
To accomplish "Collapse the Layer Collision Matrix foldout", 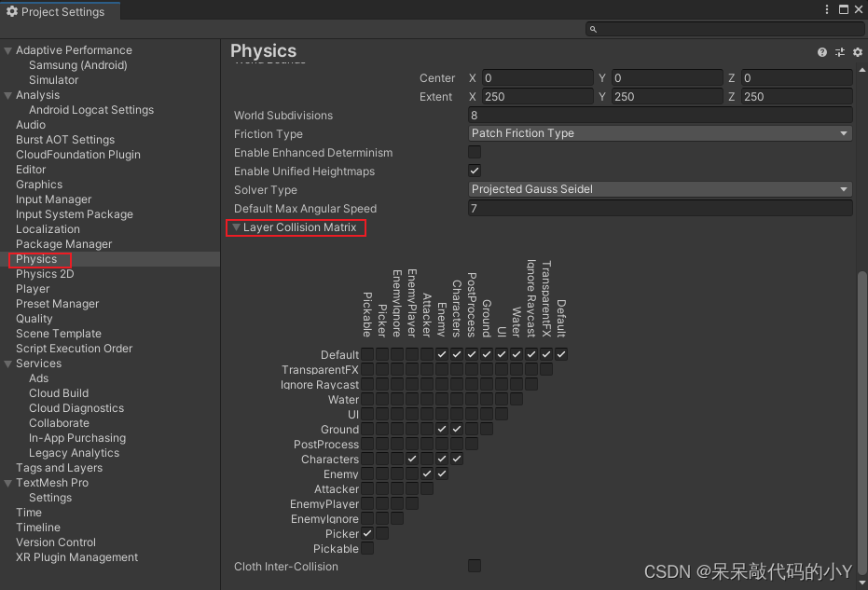I will pyautogui.click(x=237, y=227).
